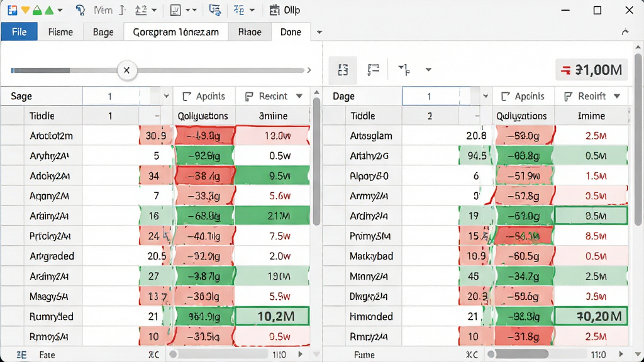Click the flag-lines icon above the Dage pane
The height and width of the screenshot is (362, 644).
373,70
